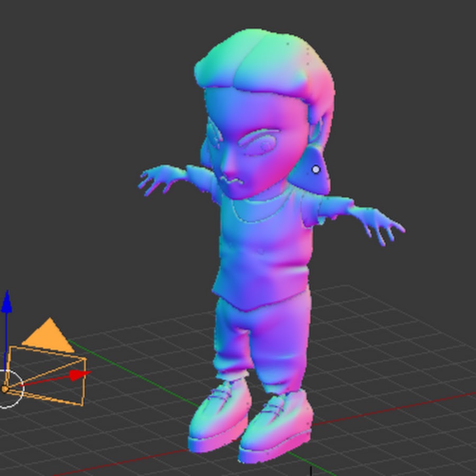Click the red X-axis gizmo arrow

click(x=79, y=375)
